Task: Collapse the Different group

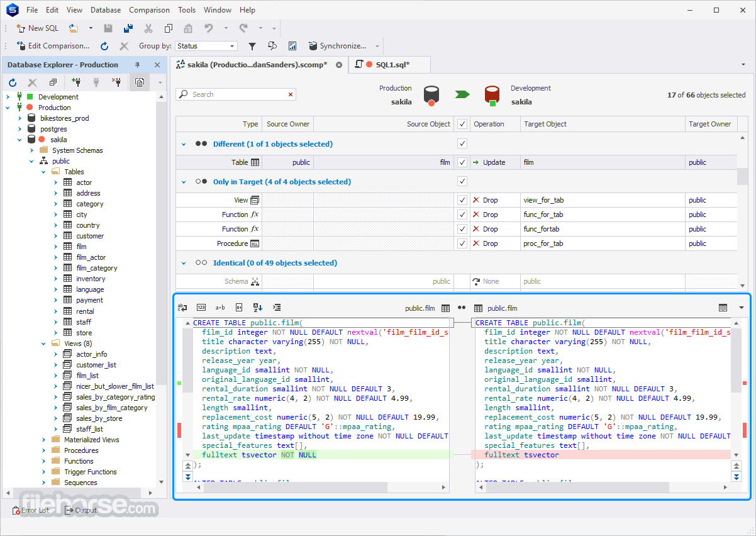Action: (x=184, y=144)
